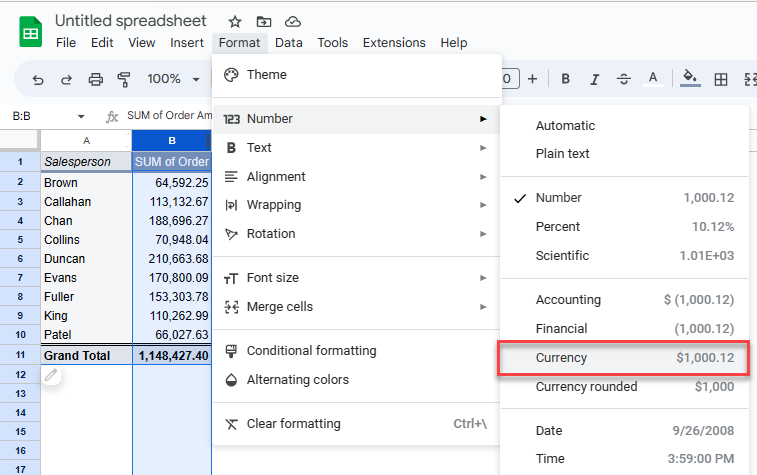Click the Redo arrow in the toolbar

coord(67,79)
